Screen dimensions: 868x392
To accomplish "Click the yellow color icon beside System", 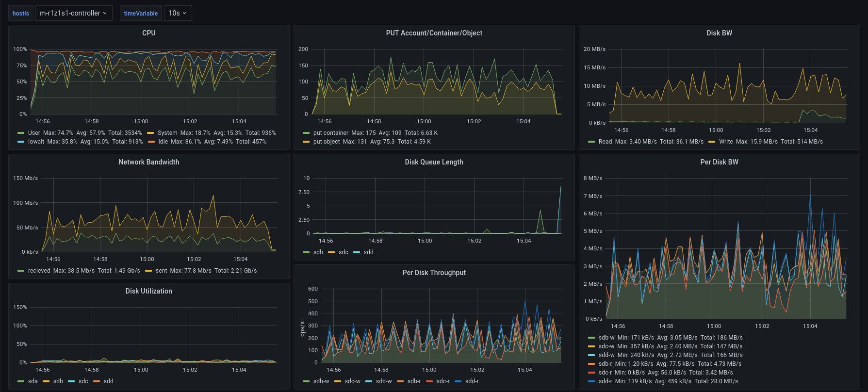I will pos(150,133).
